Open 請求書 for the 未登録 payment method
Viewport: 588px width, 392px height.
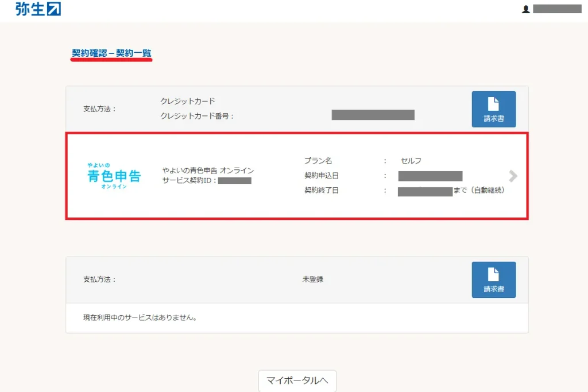point(493,280)
